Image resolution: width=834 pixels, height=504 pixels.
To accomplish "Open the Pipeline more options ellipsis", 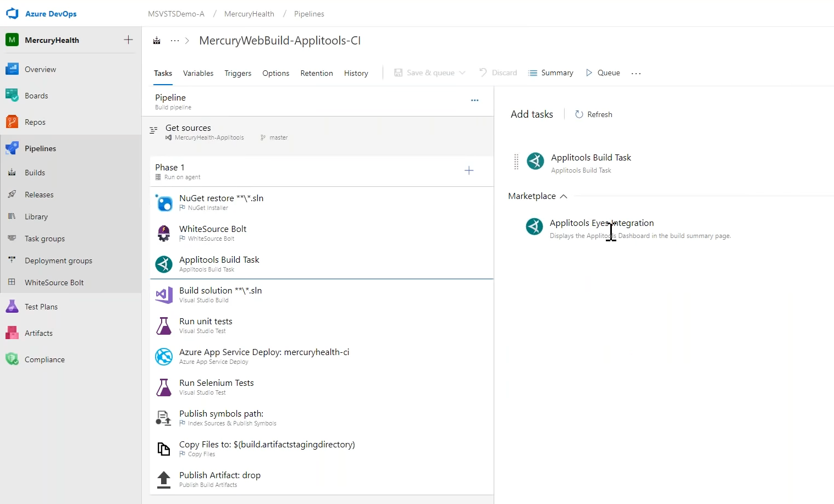I will [x=474, y=101].
